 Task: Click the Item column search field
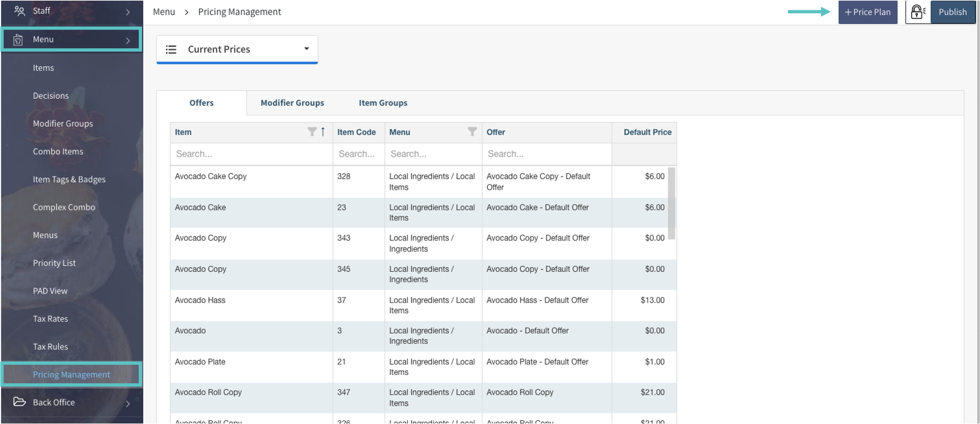(x=251, y=154)
